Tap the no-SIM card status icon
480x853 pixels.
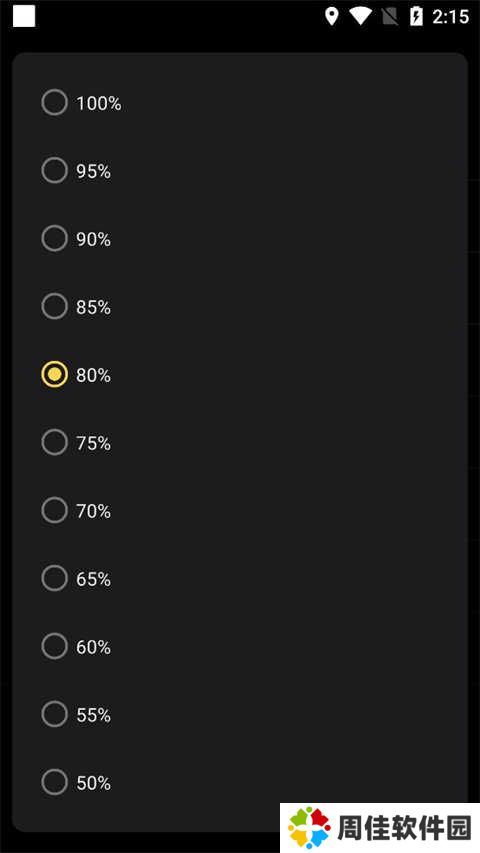390,16
